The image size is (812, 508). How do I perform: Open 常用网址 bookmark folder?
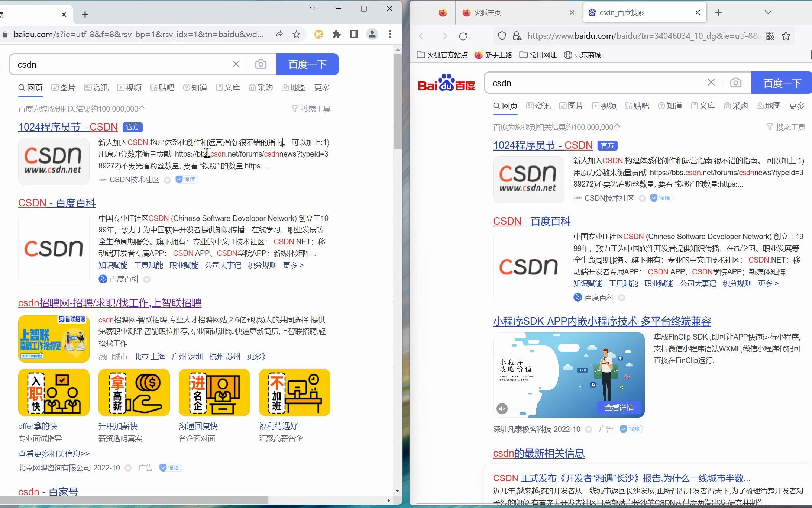pyautogui.click(x=538, y=55)
